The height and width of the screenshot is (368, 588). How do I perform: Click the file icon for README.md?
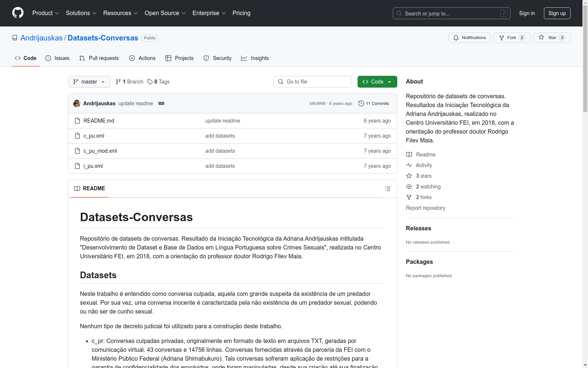click(x=77, y=121)
